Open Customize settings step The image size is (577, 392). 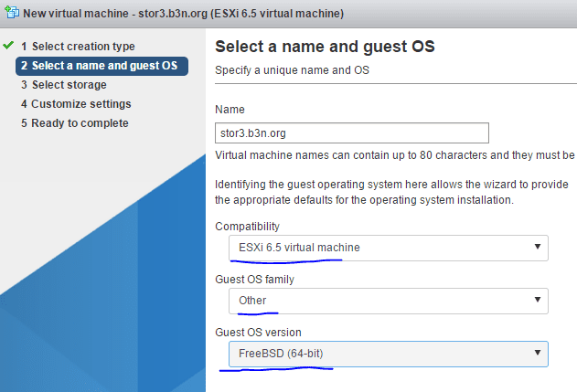click(x=76, y=104)
